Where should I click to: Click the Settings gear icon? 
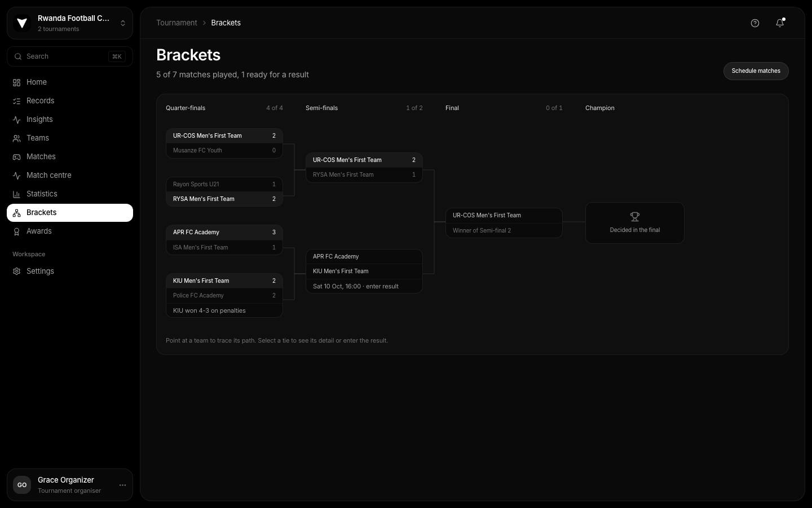click(17, 271)
